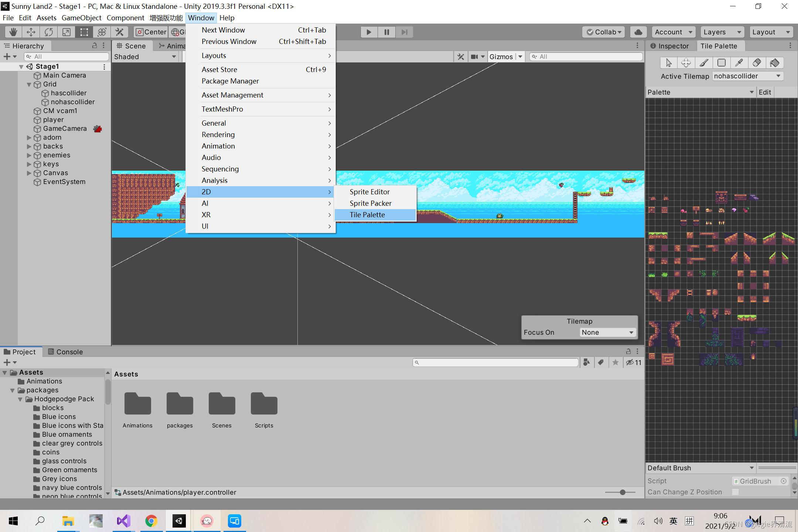Switch to the Console tab
Image resolution: width=798 pixels, height=532 pixels.
[65, 352]
